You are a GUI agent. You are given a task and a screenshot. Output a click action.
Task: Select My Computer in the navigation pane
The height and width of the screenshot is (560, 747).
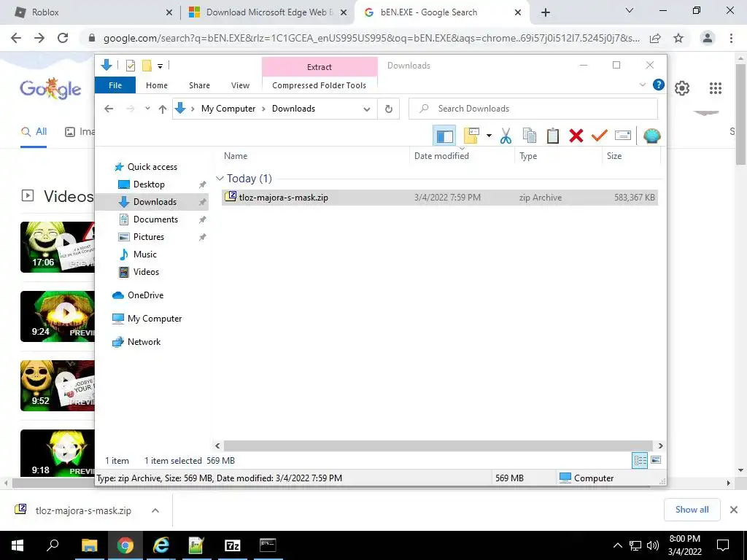pos(155,319)
